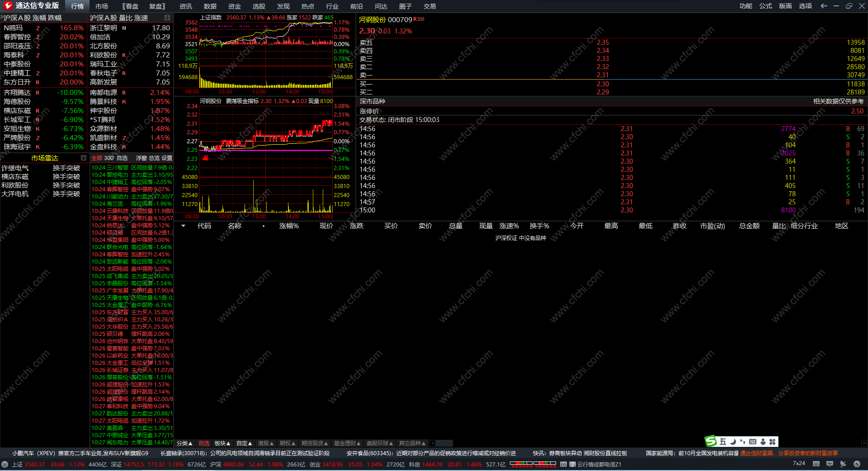Sort the table by the 总金额 column header
The height and width of the screenshot is (471, 868).
[749, 226]
